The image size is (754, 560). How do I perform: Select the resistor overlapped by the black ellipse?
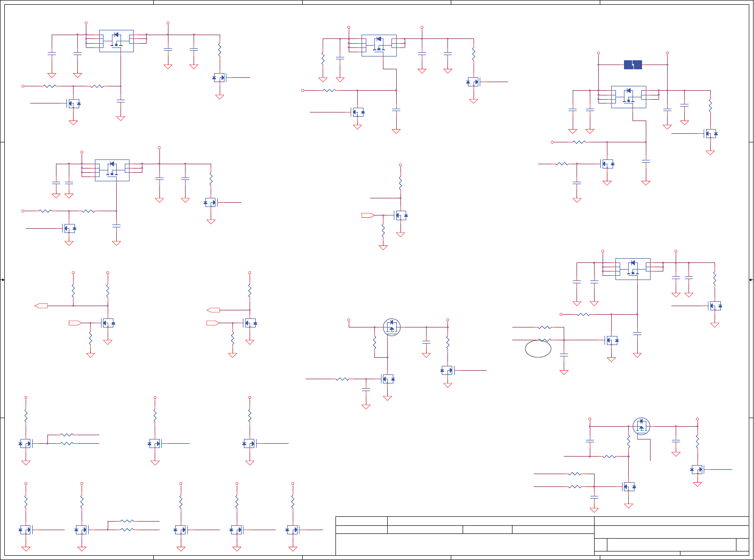coord(545,340)
